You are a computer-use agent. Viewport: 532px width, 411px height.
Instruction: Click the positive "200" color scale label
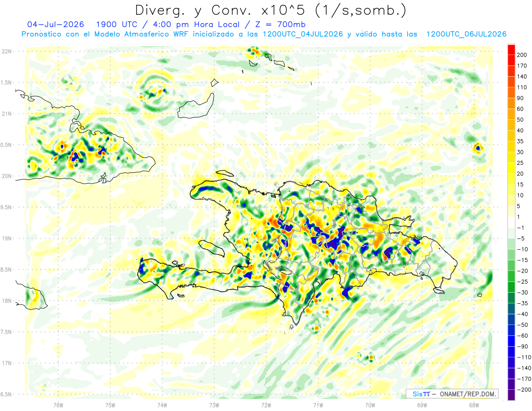[522, 55]
